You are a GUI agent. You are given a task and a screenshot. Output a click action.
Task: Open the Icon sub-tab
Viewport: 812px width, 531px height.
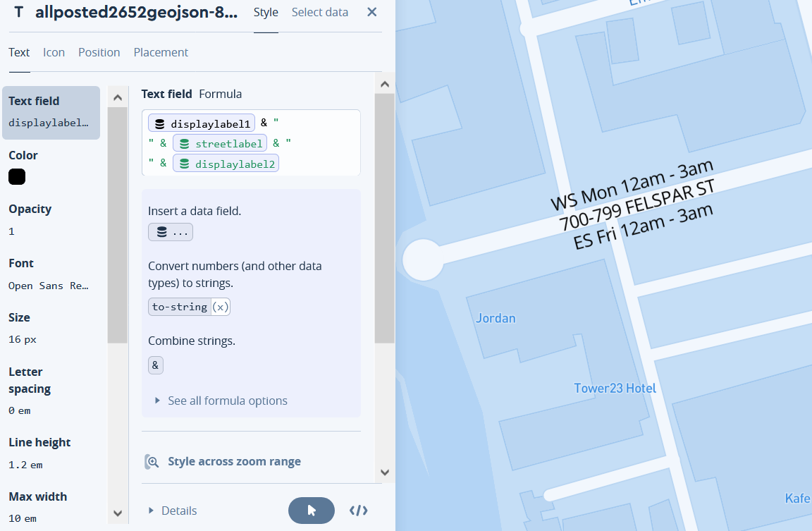point(54,52)
